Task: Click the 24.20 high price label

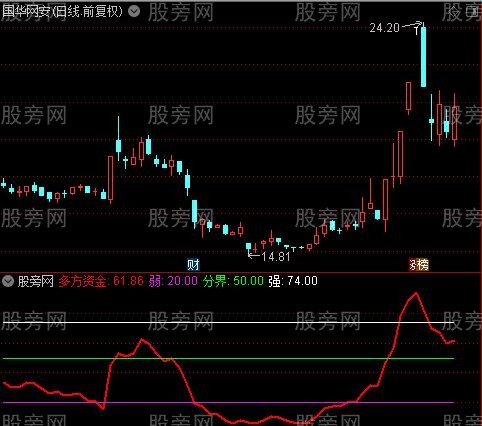Action: [x=384, y=28]
